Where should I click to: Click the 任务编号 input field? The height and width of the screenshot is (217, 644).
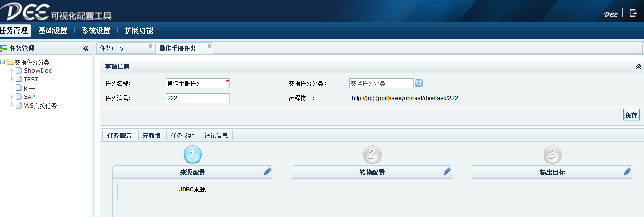[198, 98]
